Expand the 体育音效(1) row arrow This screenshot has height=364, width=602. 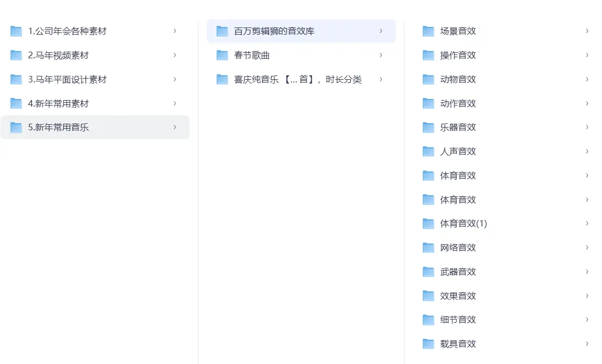(x=587, y=223)
